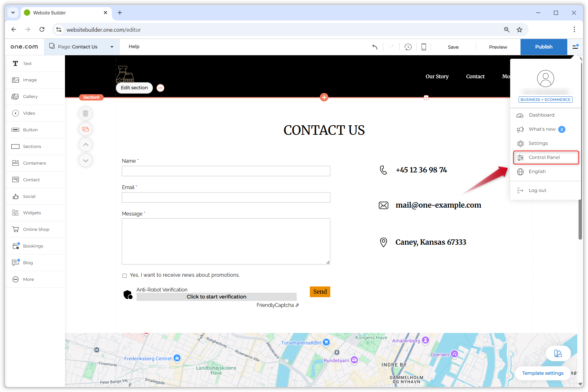The image size is (588, 392).
Task: Open the Video tool
Action: [29, 113]
